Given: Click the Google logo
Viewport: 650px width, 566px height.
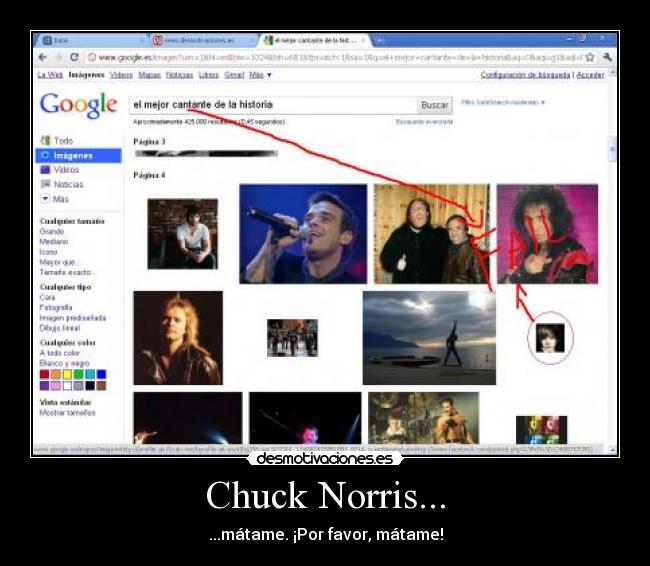Looking at the screenshot, I should tap(78, 104).
